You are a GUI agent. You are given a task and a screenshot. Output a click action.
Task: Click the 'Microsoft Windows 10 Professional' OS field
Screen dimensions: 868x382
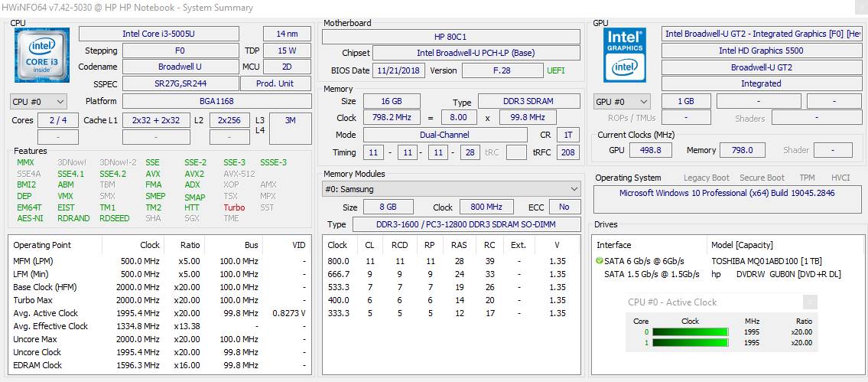[x=727, y=200]
